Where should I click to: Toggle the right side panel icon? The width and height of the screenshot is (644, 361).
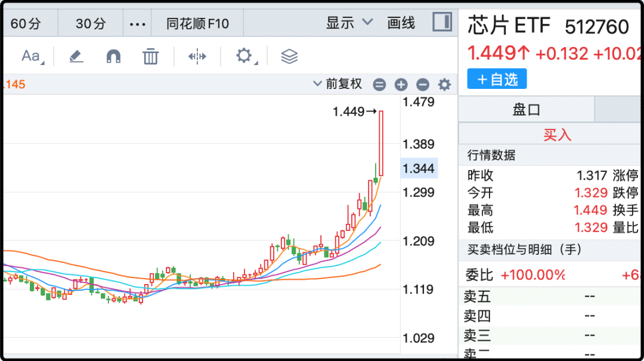coord(442,23)
